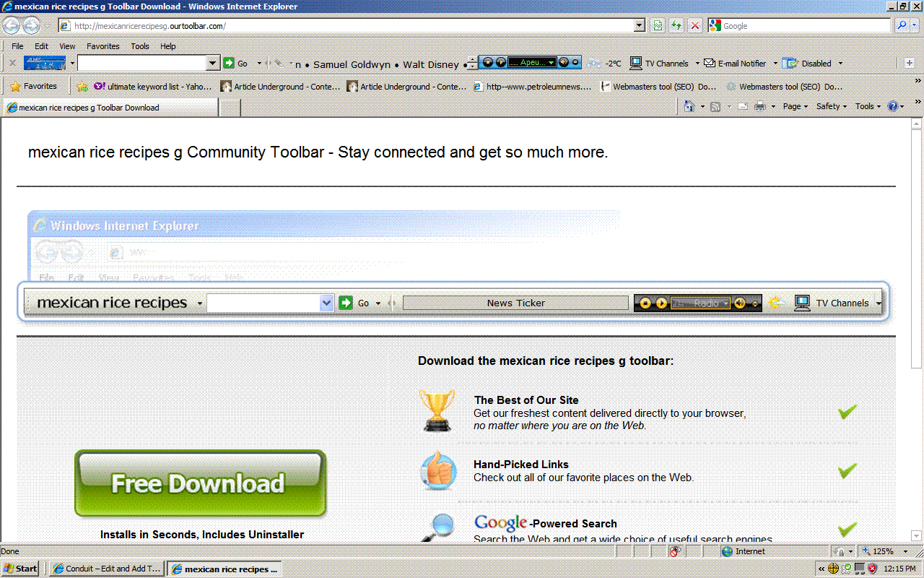This screenshot has width=924, height=578.
Task: Click the Print icon in command bar
Action: (760, 106)
